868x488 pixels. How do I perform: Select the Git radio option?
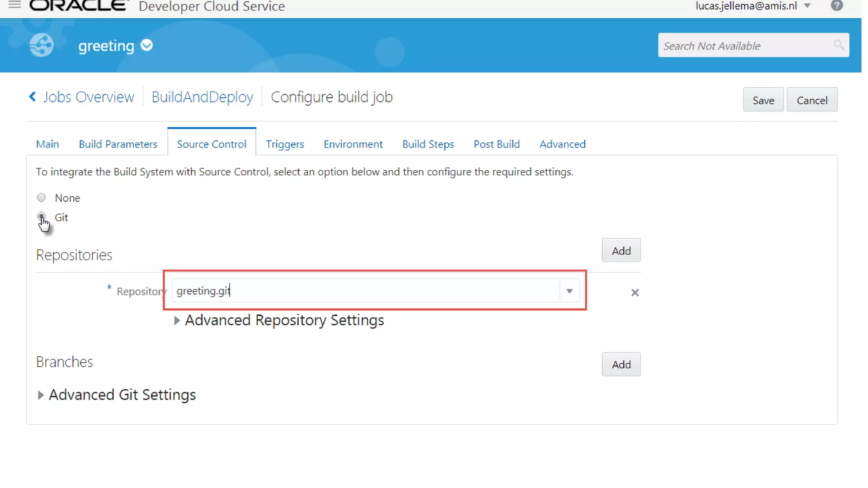(42, 216)
